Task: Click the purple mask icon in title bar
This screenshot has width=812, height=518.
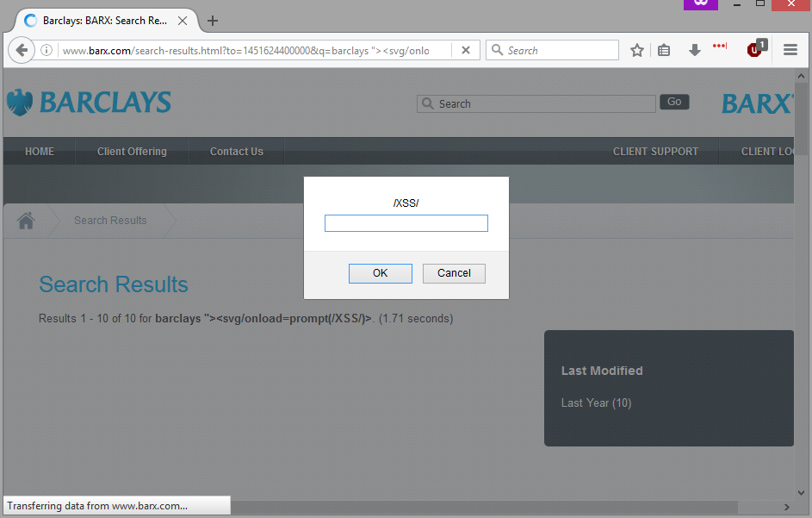Action: pyautogui.click(x=701, y=4)
